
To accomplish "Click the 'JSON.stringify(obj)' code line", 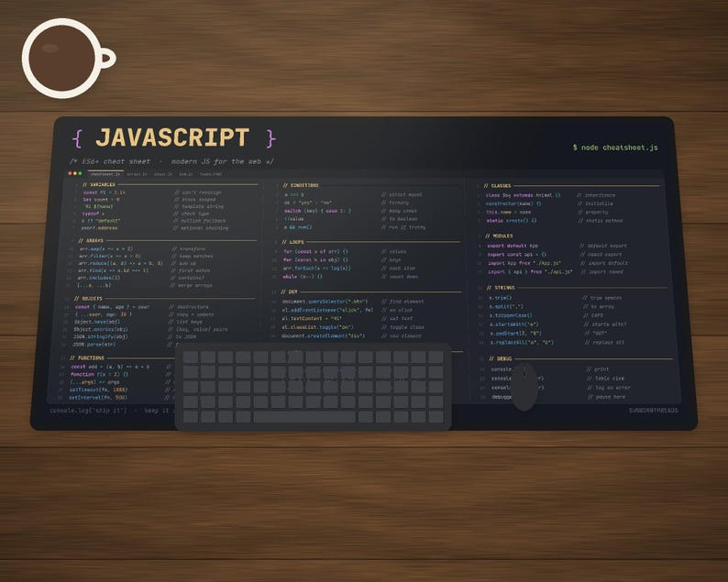I will [x=100, y=336].
